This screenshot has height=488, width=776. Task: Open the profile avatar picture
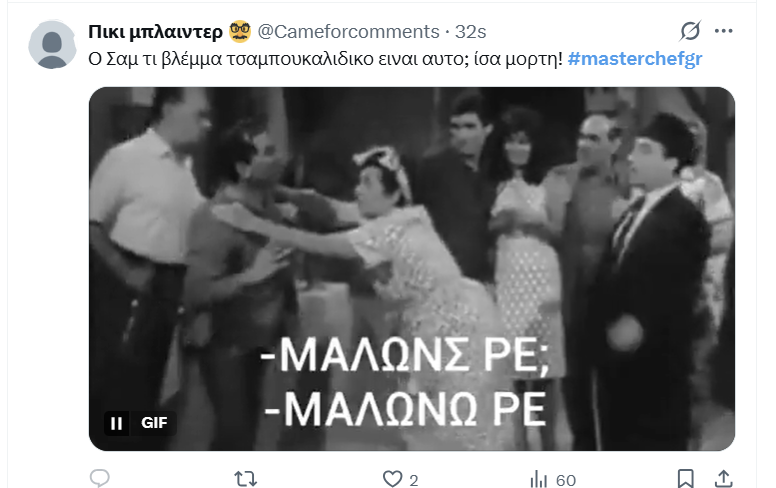point(52,45)
